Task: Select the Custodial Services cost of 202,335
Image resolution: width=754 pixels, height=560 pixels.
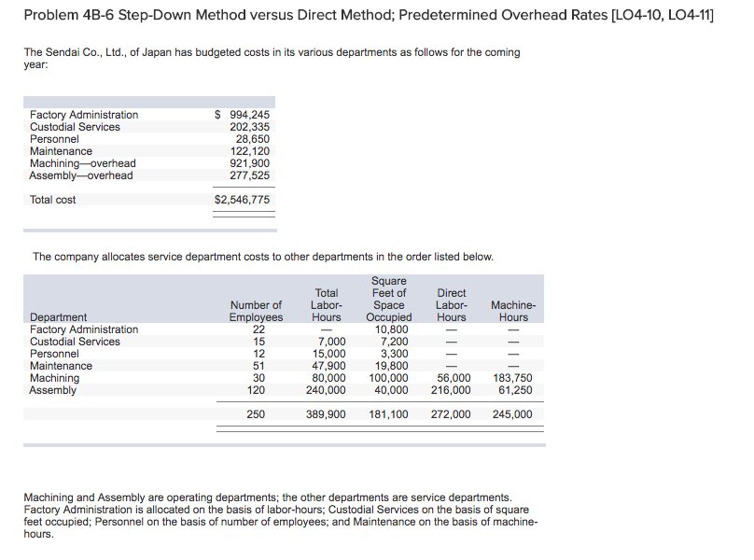Action: click(248, 127)
